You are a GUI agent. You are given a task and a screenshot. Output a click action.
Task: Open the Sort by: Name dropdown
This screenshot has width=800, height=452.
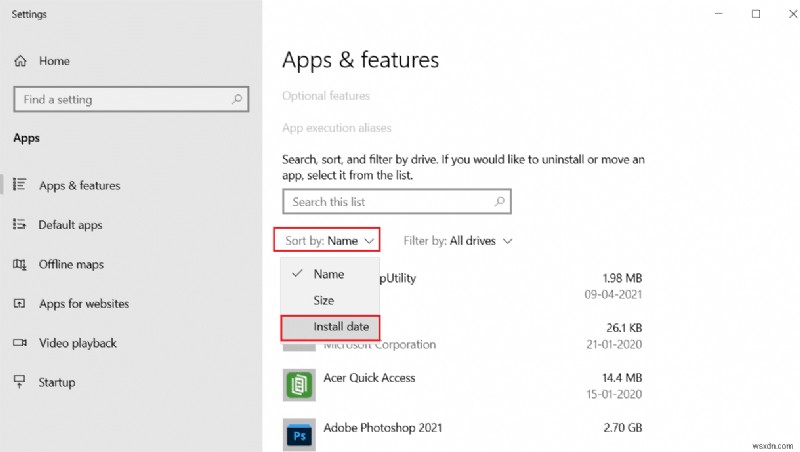click(x=328, y=241)
